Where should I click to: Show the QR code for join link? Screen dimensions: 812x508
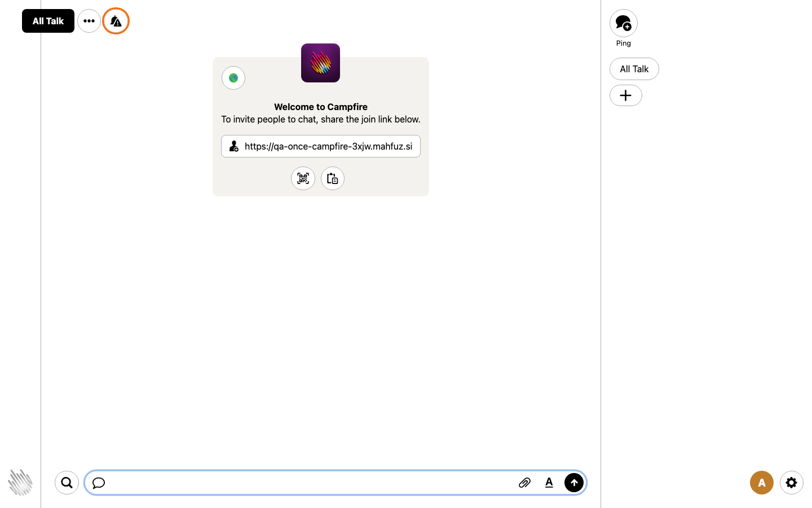303,178
